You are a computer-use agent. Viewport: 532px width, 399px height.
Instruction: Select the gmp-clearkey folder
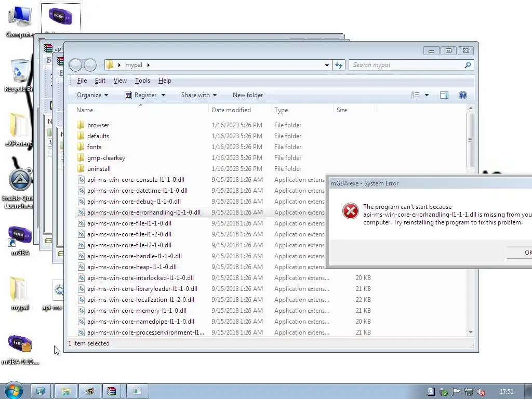106,158
